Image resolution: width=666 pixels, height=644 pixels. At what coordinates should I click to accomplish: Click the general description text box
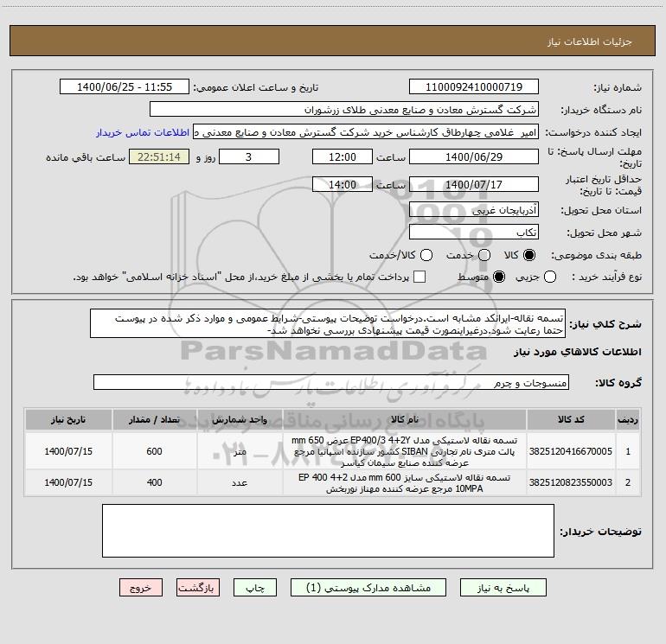click(x=328, y=324)
